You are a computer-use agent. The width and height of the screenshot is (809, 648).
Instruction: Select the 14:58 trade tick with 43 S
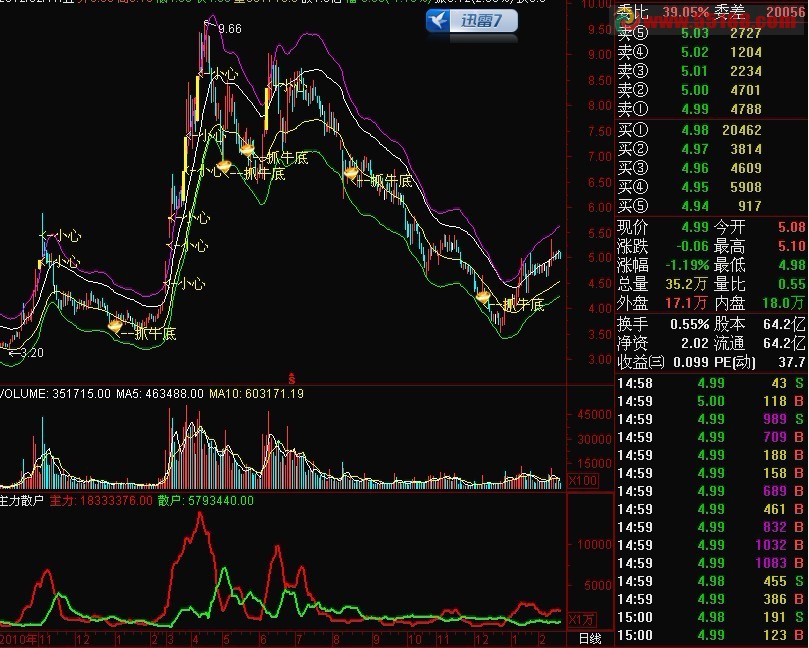click(711, 383)
